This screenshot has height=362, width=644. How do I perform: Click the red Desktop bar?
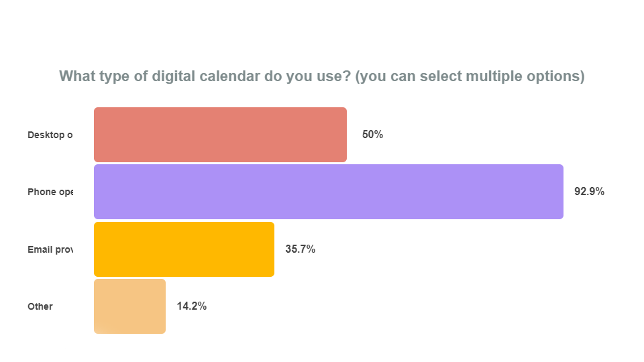[220, 135]
